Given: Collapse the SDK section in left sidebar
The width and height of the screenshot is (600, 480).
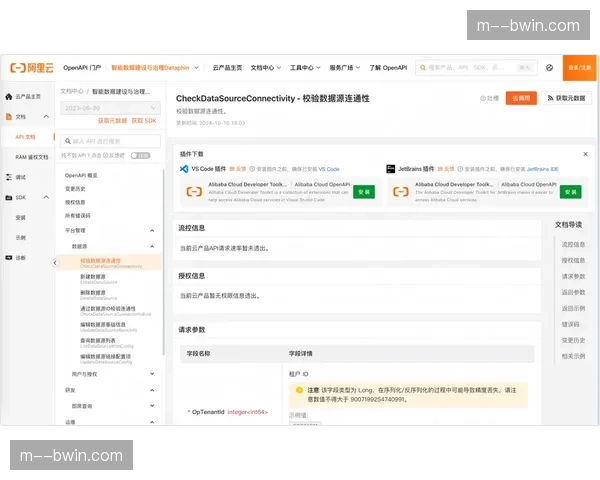Looking at the screenshot, I should [46, 198].
